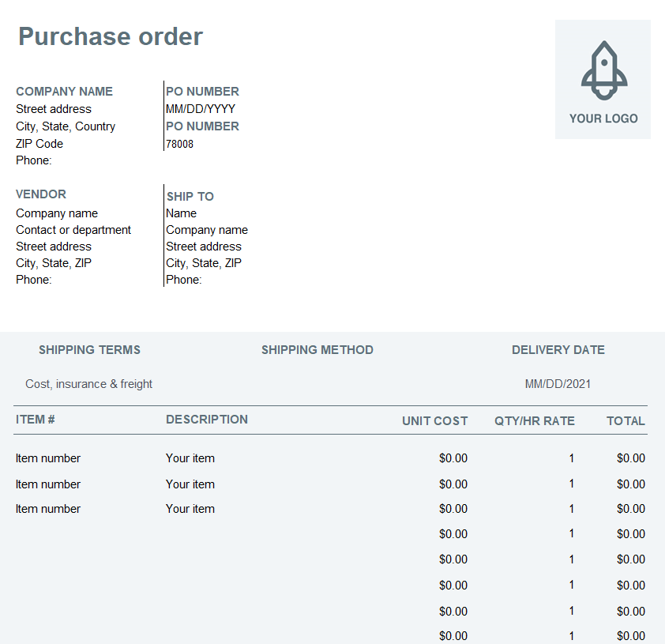Click the VENDOR section heading
The height and width of the screenshot is (644, 665).
pyautogui.click(x=41, y=194)
